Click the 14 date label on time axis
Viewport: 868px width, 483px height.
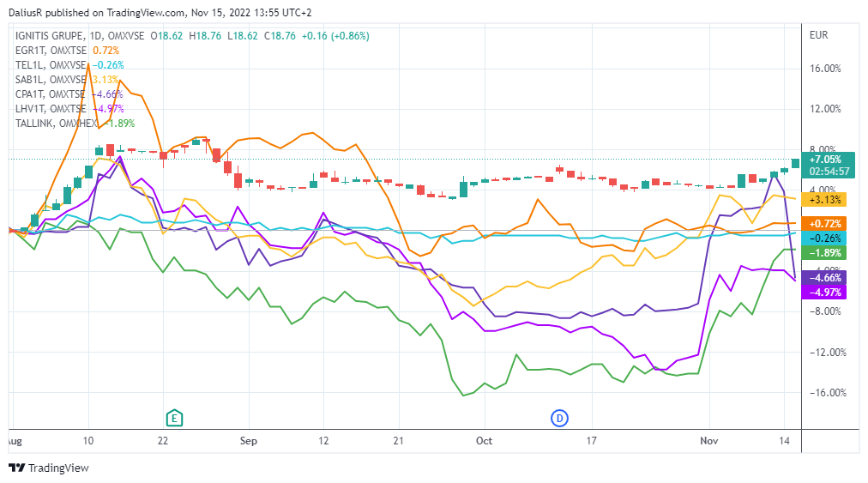pyautogui.click(x=784, y=441)
